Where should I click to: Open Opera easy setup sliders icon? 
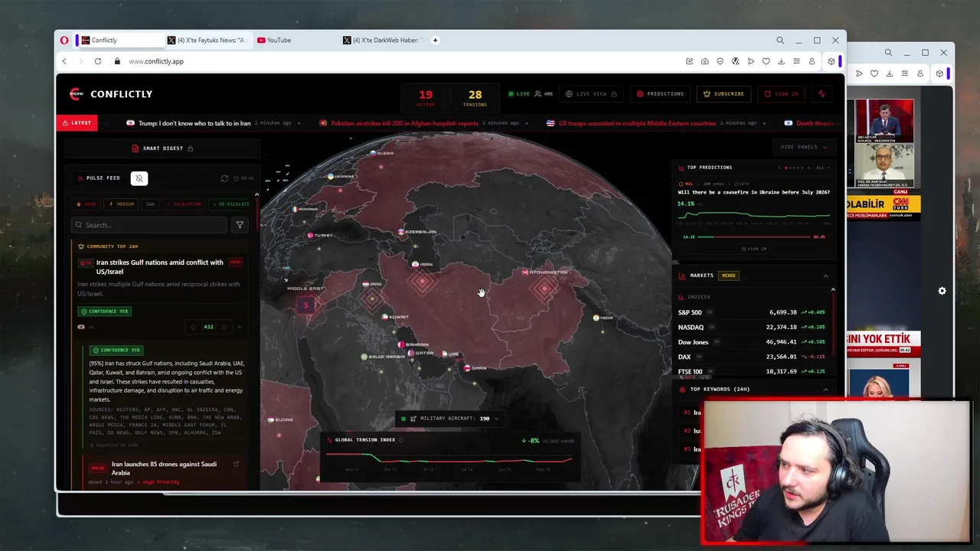[796, 61]
